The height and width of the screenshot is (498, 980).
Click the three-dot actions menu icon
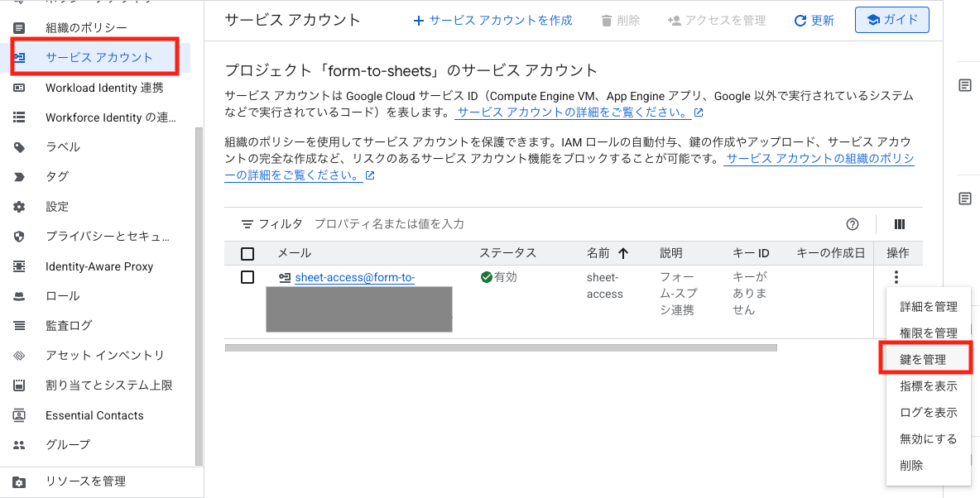(896, 278)
